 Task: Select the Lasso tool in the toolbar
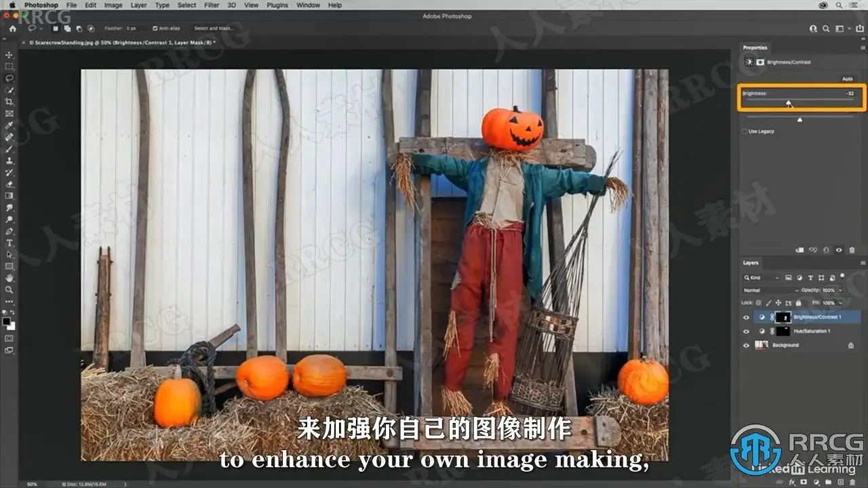click(x=9, y=78)
